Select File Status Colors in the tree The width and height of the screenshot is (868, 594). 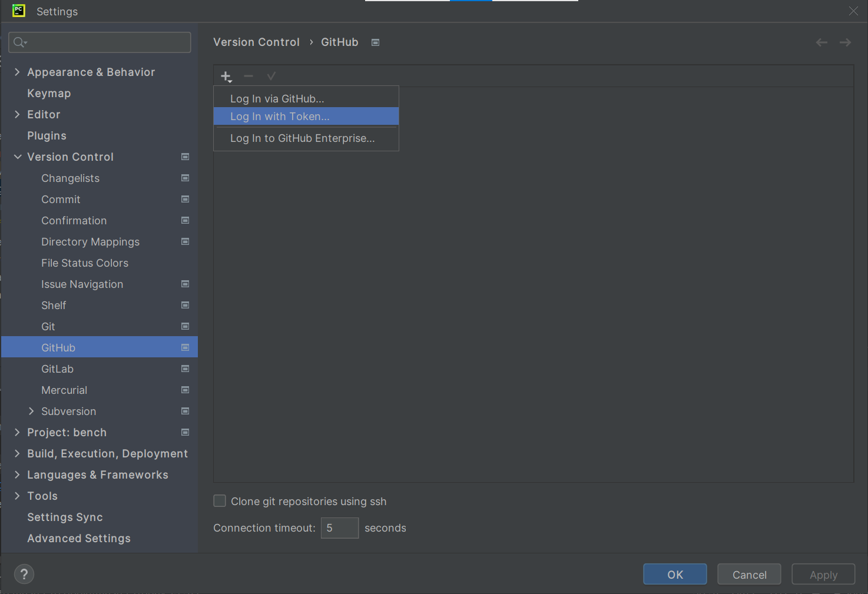point(85,263)
